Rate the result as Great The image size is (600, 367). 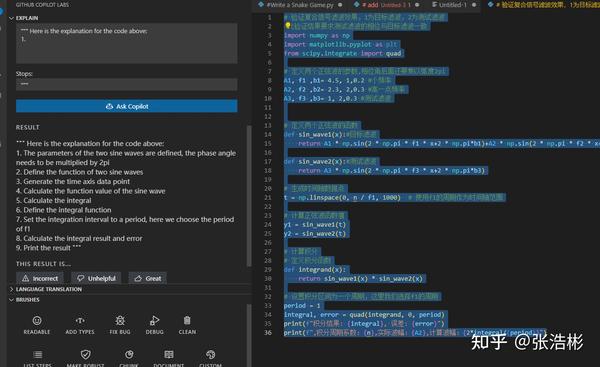[x=148, y=278]
